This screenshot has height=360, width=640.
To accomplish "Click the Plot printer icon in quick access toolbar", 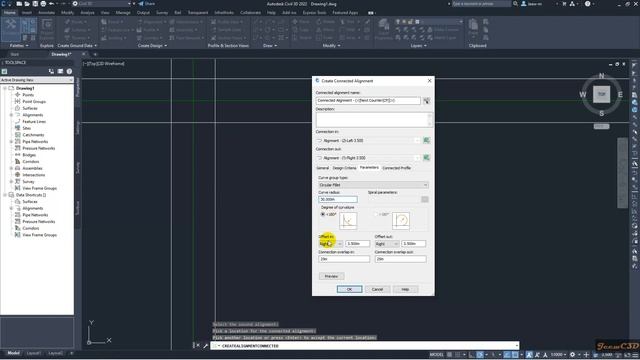I will coord(43,4).
